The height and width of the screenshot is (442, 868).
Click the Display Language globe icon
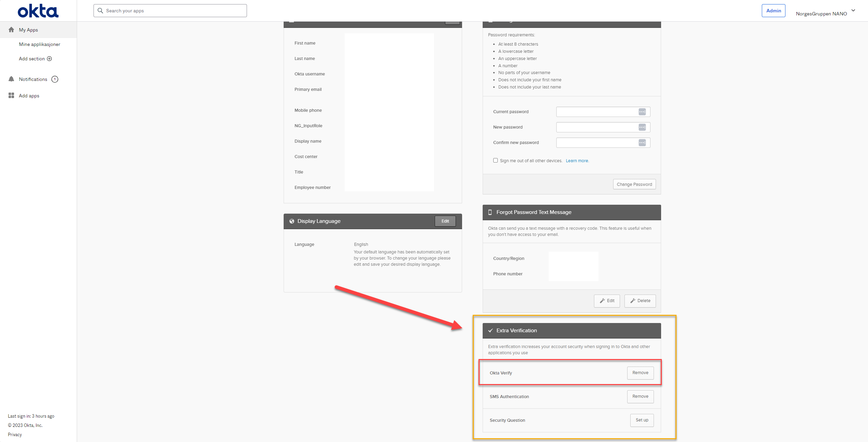click(292, 221)
